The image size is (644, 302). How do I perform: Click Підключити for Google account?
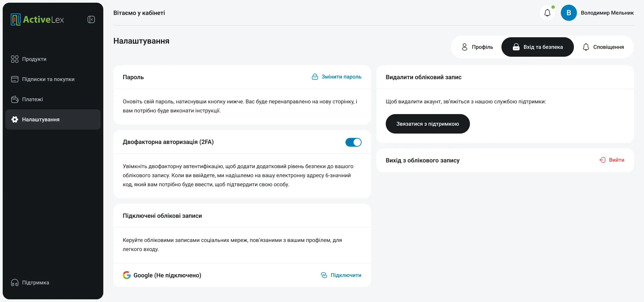pos(341,275)
